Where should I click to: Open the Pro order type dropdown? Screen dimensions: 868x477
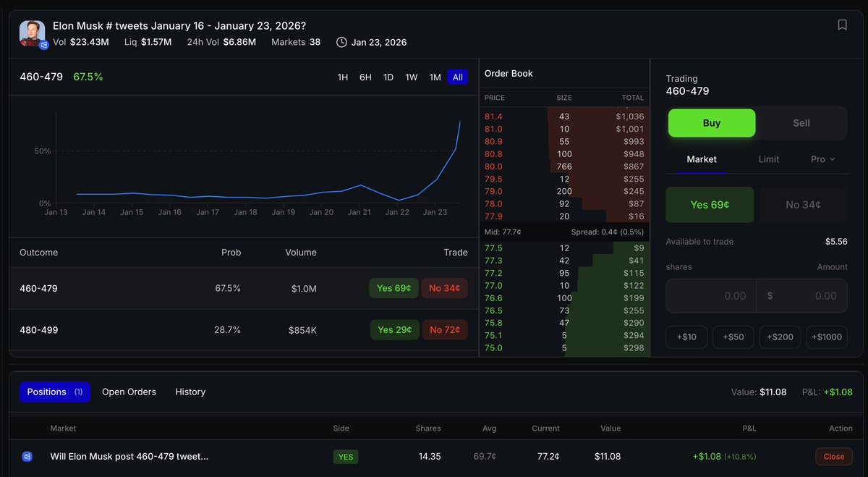coord(823,159)
